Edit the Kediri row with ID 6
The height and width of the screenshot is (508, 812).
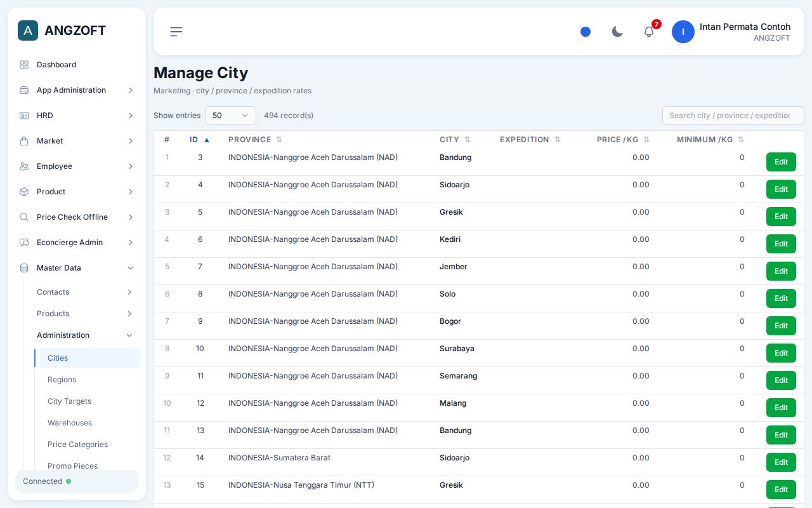click(781, 244)
